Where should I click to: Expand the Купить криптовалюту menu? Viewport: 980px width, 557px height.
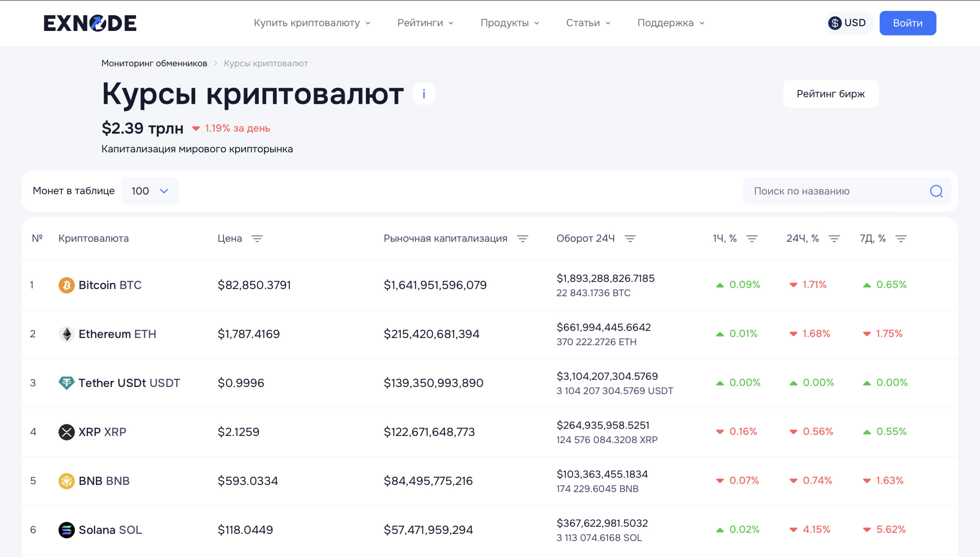click(312, 23)
